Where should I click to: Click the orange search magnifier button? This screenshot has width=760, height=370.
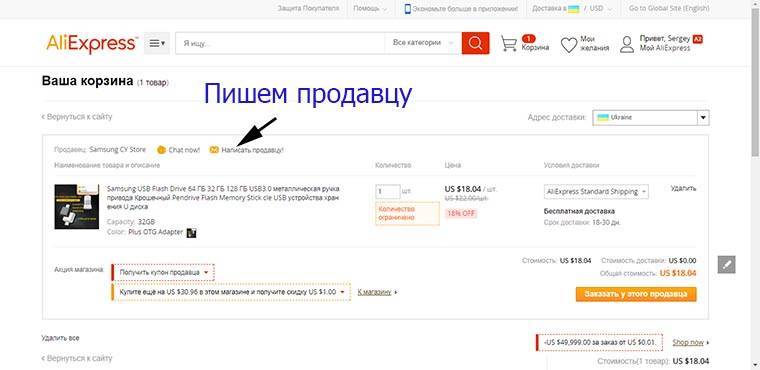[475, 43]
